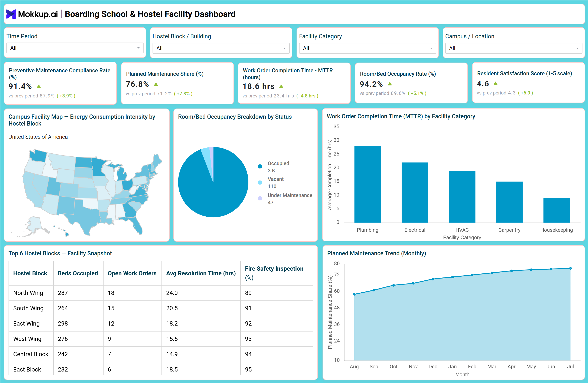Expand the Campus / Location dropdown
The height and width of the screenshot is (383, 588).
pyautogui.click(x=514, y=48)
